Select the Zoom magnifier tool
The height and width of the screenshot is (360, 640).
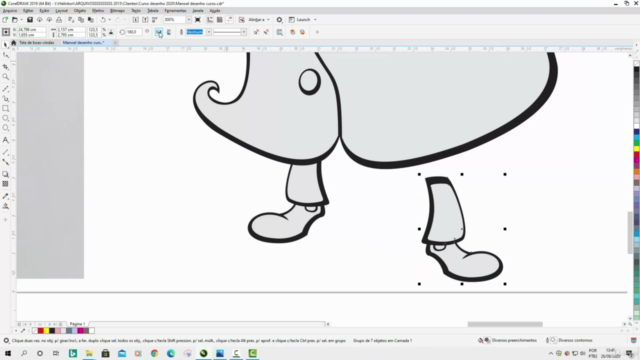(5, 77)
